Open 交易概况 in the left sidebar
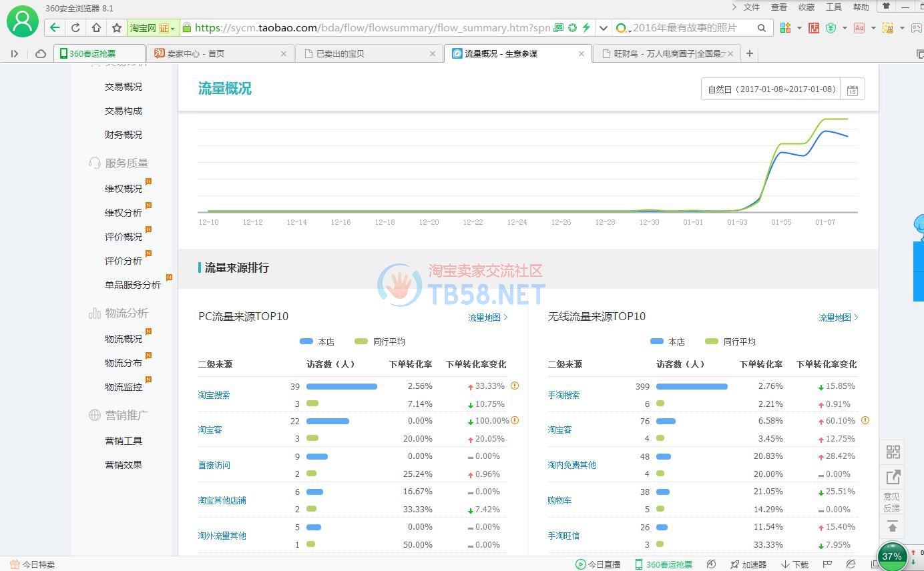This screenshot has height=571, width=924. click(x=124, y=87)
